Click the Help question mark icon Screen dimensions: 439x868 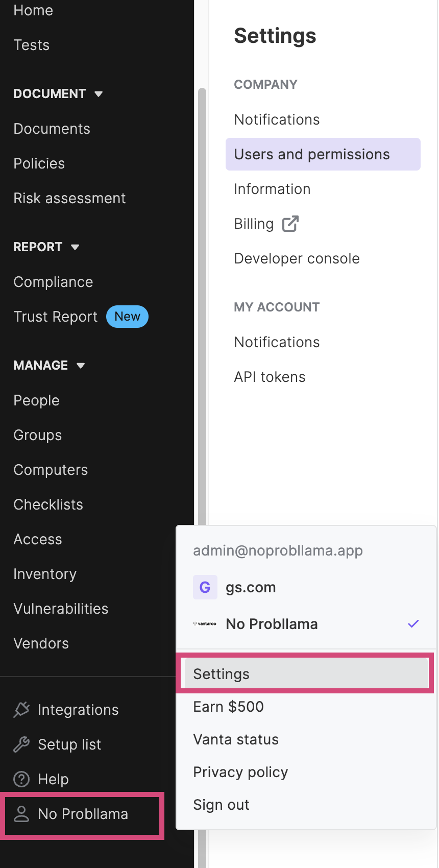point(21,779)
